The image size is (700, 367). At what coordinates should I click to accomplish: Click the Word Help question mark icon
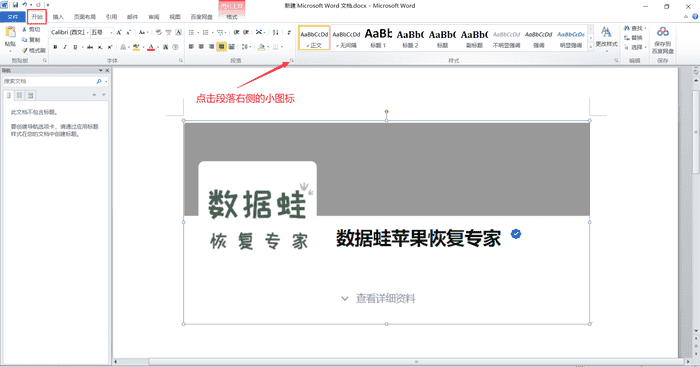(695, 17)
